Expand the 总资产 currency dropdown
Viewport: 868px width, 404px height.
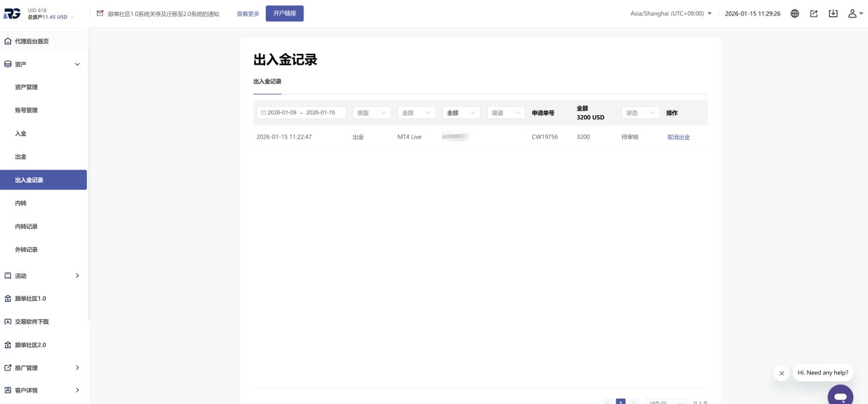pyautogui.click(x=51, y=17)
